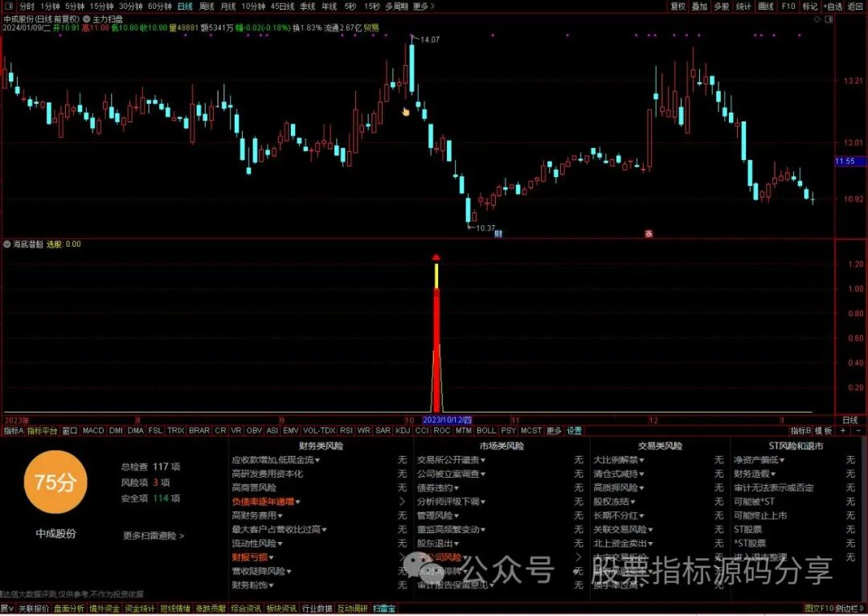Select the BOLL indicator tab
This screenshot has height=616, width=868.
[x=486, y=430]
